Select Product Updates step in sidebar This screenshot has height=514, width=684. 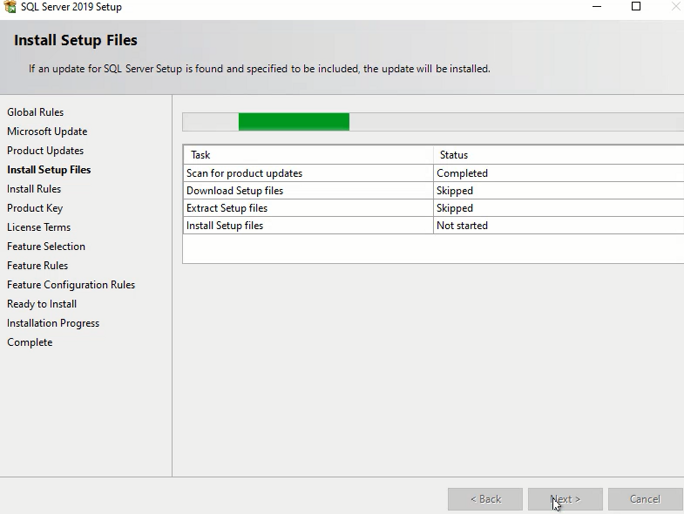pos(45,151)
